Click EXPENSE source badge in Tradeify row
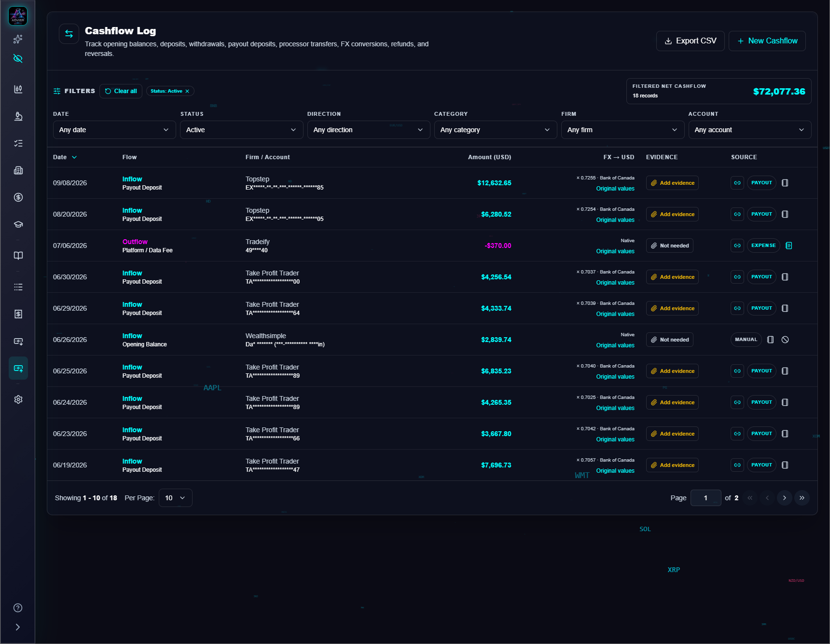Viewport: 830px width, 644px height. pyautogui.click(x=763, y=246)
